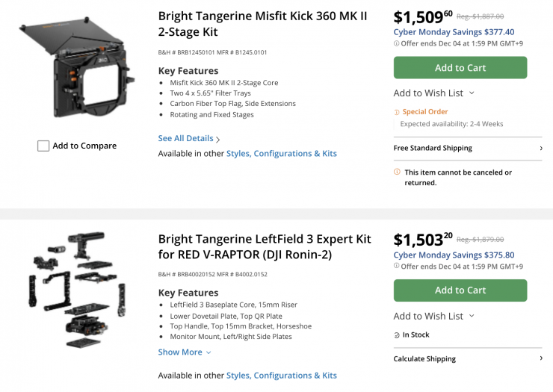
Task: Open LeftField 3 Expert Kit product title
Action: tap(265, 246)
